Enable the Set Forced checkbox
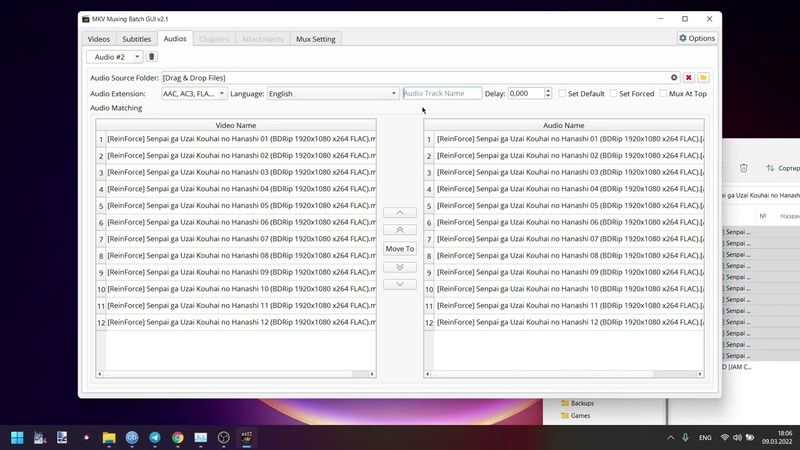This screenshot has width=800, height=450. [x=614, y=93]
